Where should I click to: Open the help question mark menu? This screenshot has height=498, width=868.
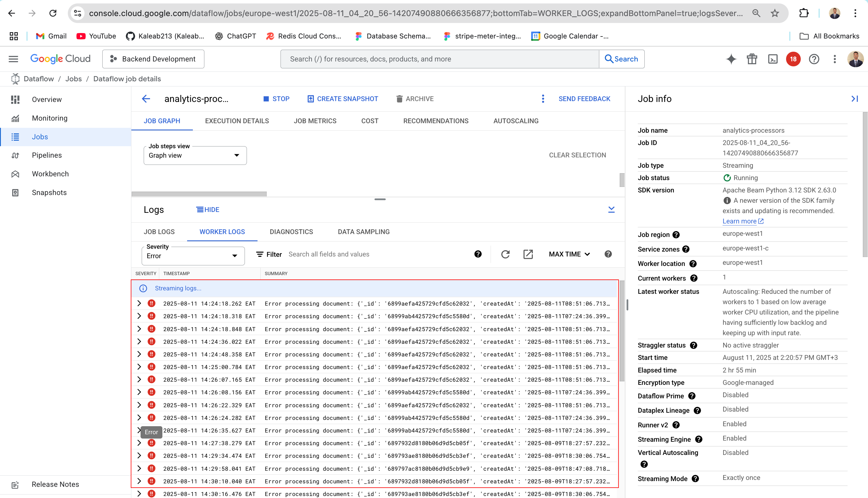click(x=814, y=59)
